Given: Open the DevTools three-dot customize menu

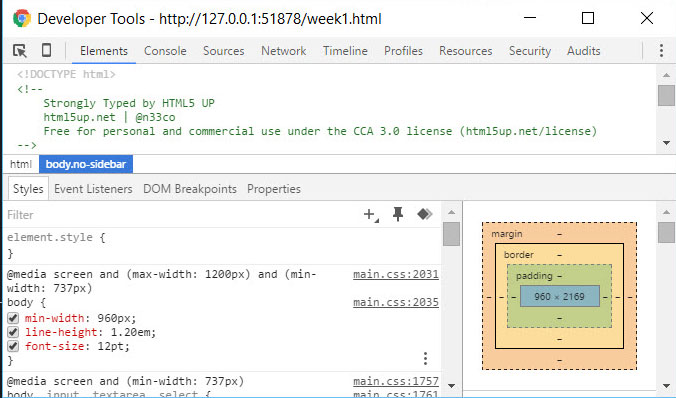Looking at the screenshot, I should [x=661, y=50].
